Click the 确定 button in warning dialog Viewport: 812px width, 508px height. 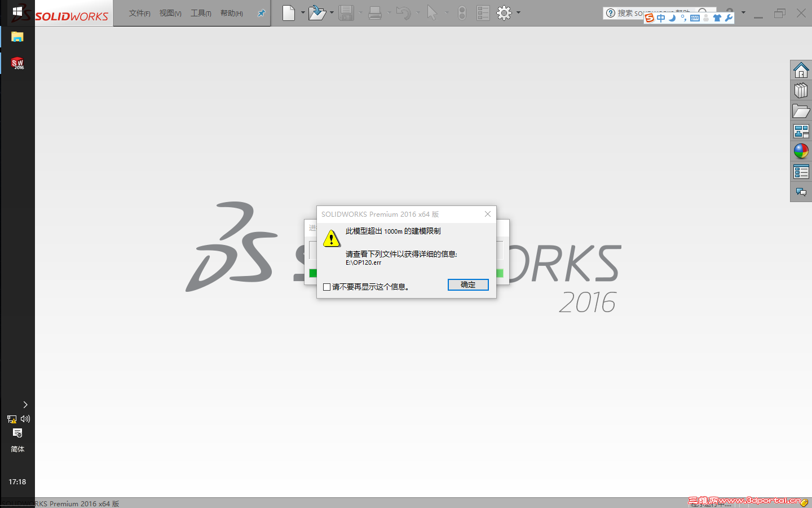click(468, 284)
